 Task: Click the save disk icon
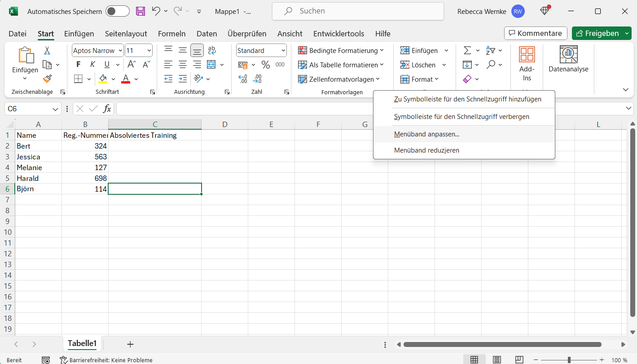(x=141, y=11)
